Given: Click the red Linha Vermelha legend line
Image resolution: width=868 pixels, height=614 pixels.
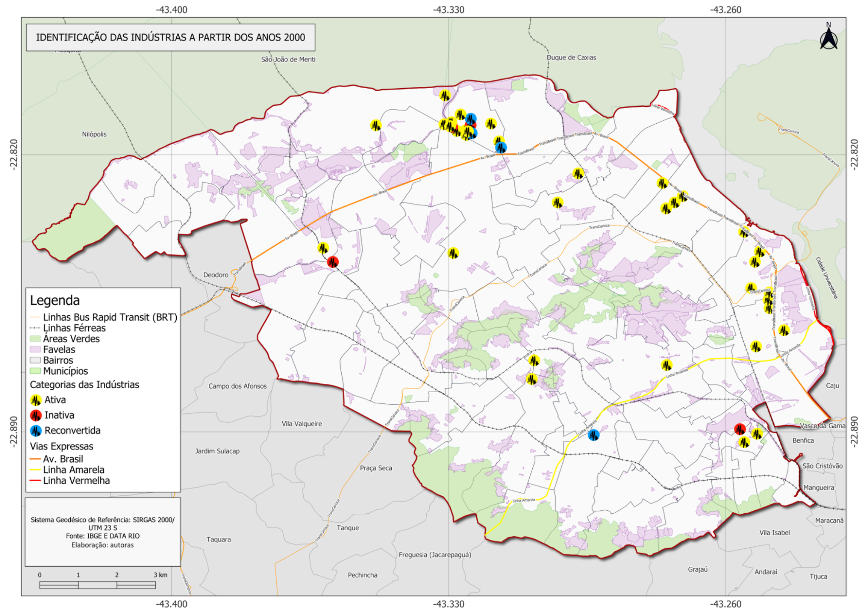Looking at the screenshot, I should point(35,481).
